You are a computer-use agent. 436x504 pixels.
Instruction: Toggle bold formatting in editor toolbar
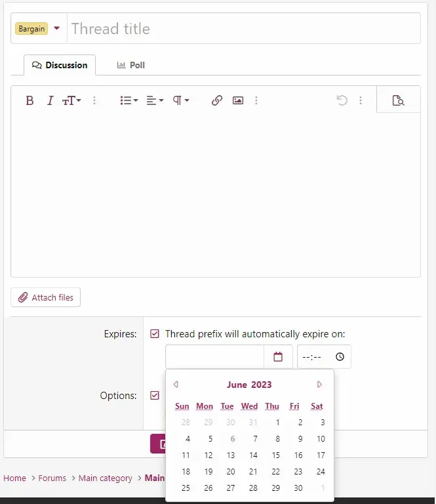click(x=30, y=100)
